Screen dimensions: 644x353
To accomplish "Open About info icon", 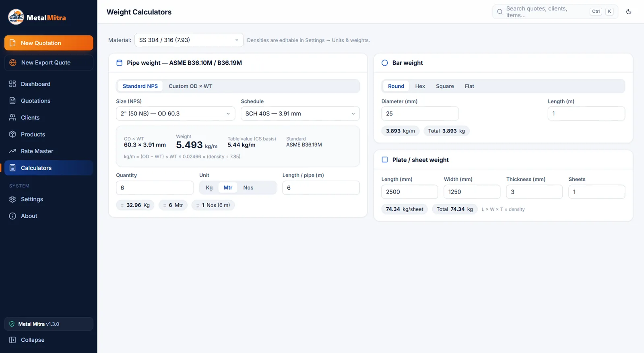I will click(x=12, y=216).
